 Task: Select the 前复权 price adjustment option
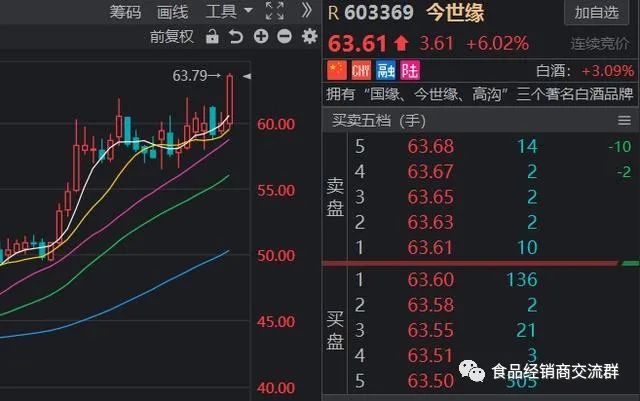coord(172,37)
